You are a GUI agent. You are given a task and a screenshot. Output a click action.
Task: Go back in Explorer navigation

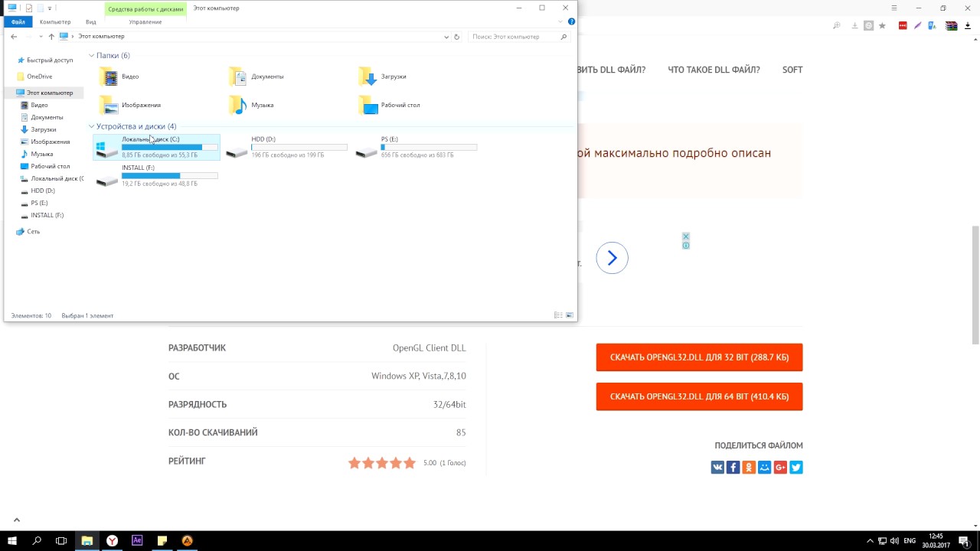14,37
